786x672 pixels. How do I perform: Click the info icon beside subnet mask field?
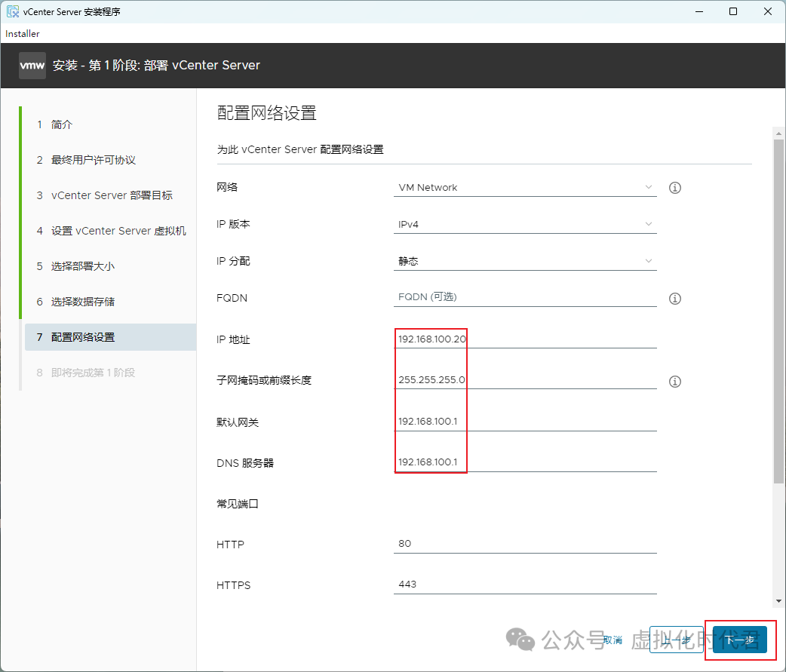(x=674, y=382)
